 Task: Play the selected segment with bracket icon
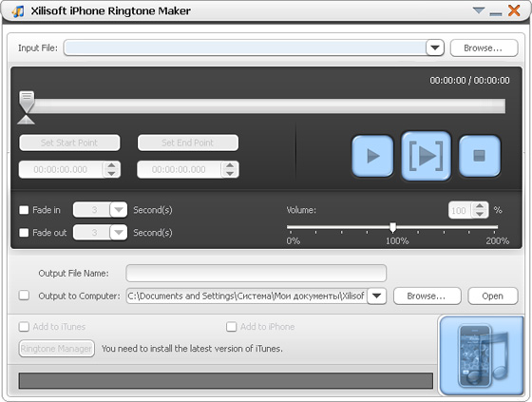click(427, 156)
